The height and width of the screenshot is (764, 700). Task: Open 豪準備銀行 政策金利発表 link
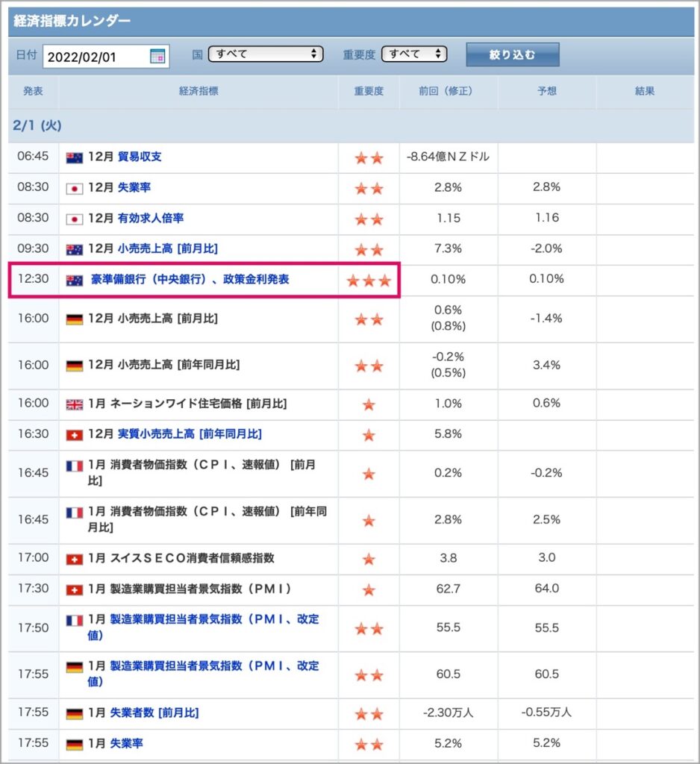coord(190,280)
